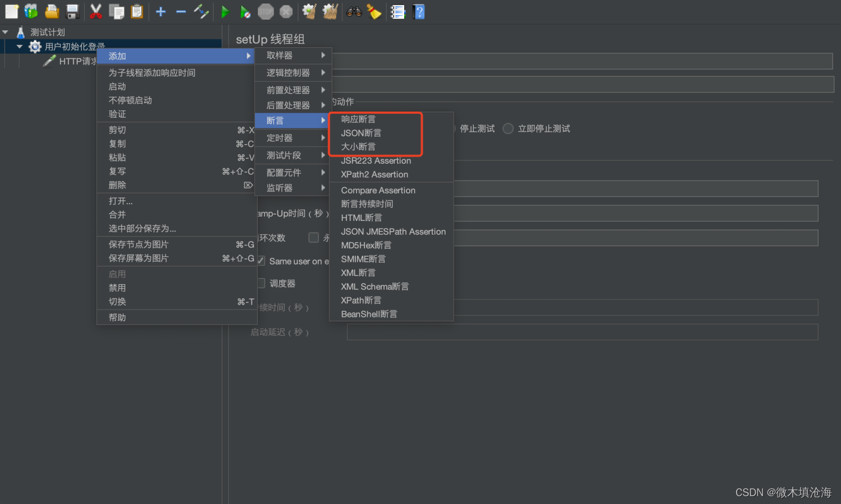Click the Copy toolbar icon
Screen dimensions: 841x504
[117, 11]
